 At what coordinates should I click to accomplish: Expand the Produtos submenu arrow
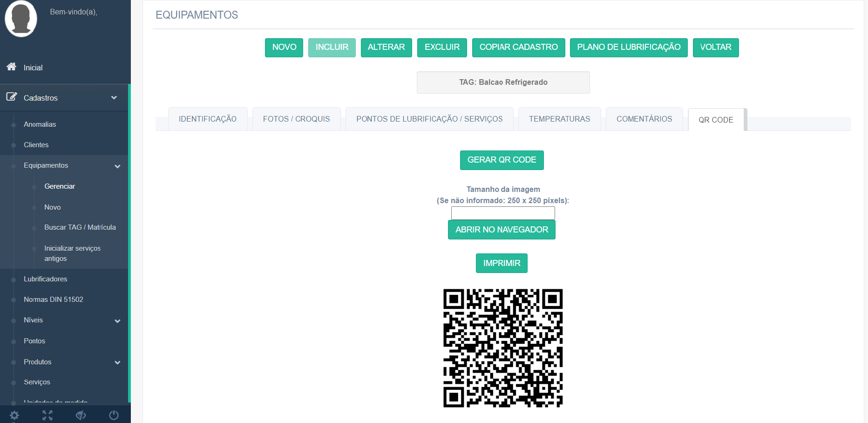(x=117, y=362)
